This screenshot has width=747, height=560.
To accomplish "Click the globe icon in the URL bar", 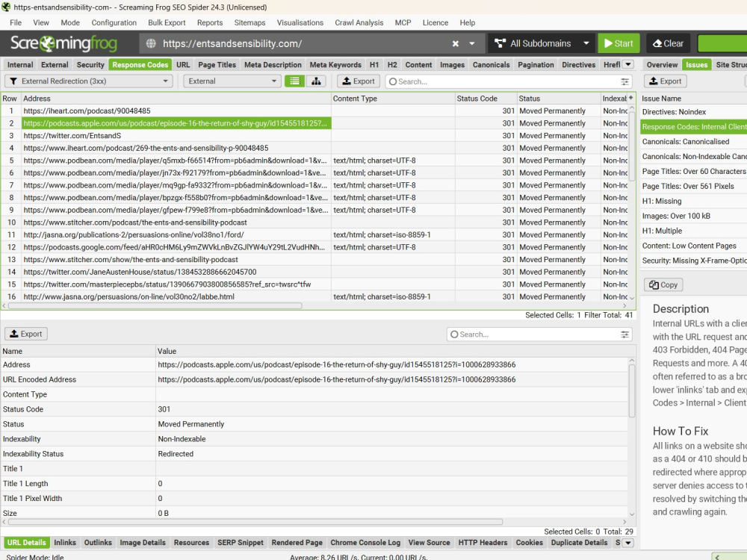I will (151, 43).
